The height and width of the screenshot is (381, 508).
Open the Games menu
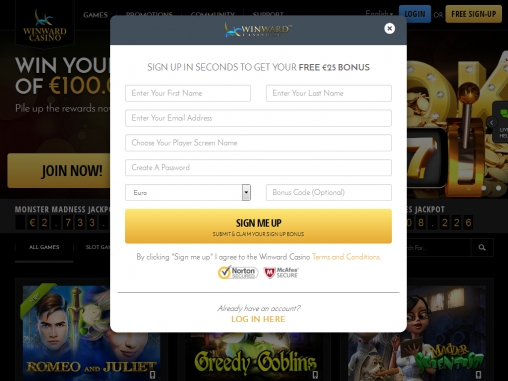(x=95, y=15)
